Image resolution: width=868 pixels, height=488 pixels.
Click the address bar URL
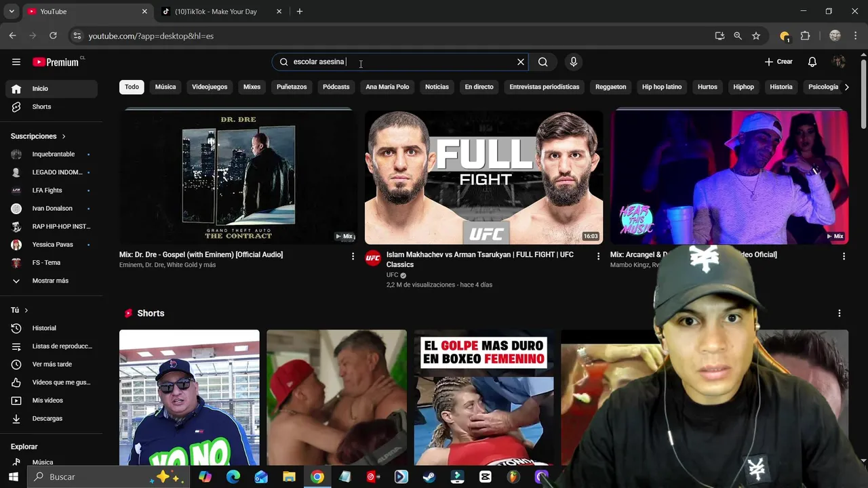[151, 36]
